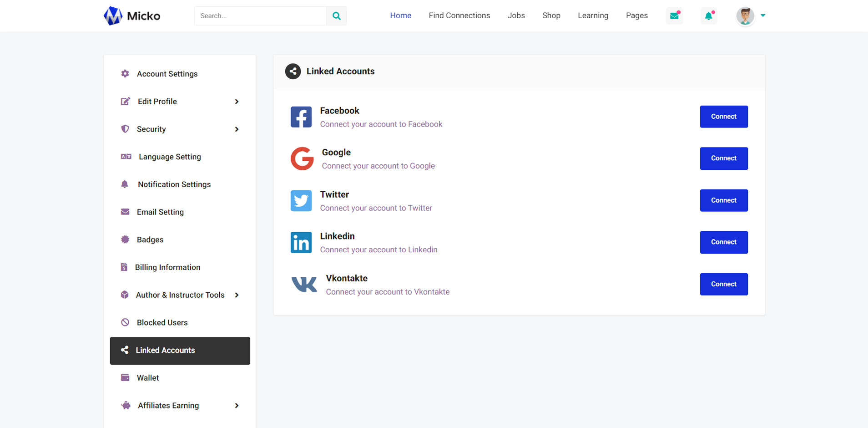The height and width of the screenshot is (428, 868).
Task: Expand the Edit Profile submenu arrow
Action: [x=237, y=102]
